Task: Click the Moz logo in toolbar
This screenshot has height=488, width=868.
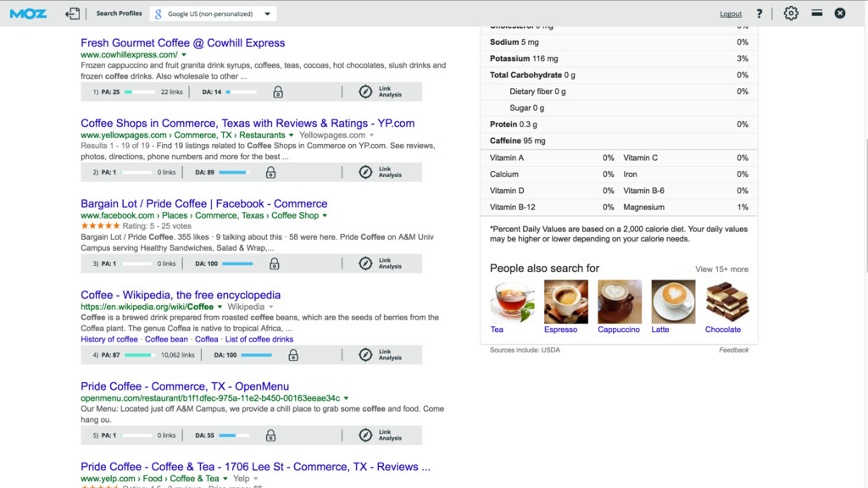Action: point(28,14)
